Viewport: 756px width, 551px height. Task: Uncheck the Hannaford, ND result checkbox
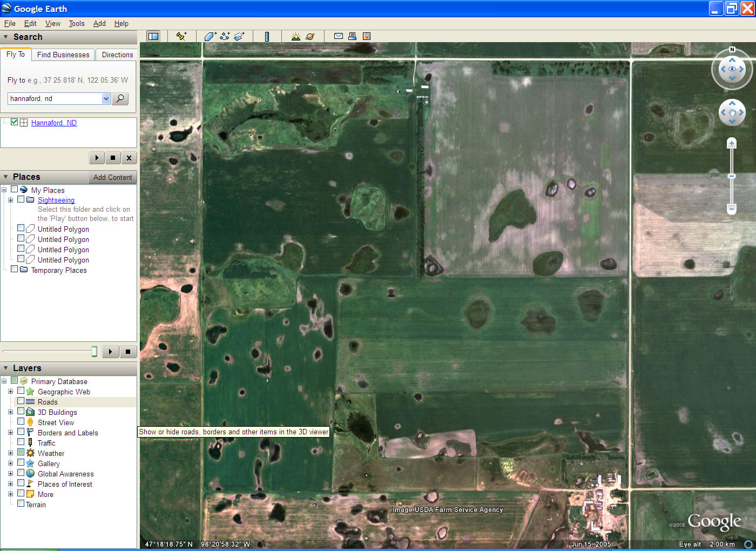[15, 122]
